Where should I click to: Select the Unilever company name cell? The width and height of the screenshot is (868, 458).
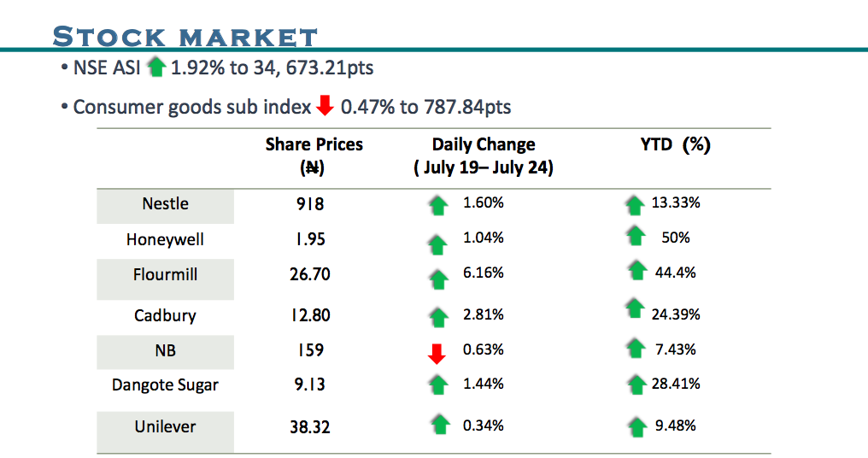pyautogui.click(x=165, y=426)
